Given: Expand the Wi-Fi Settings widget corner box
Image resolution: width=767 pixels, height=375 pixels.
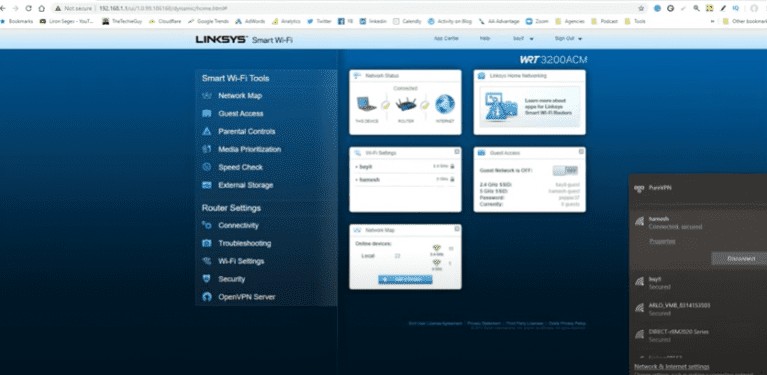Looking at the screenshot, I should click(457, 152).
